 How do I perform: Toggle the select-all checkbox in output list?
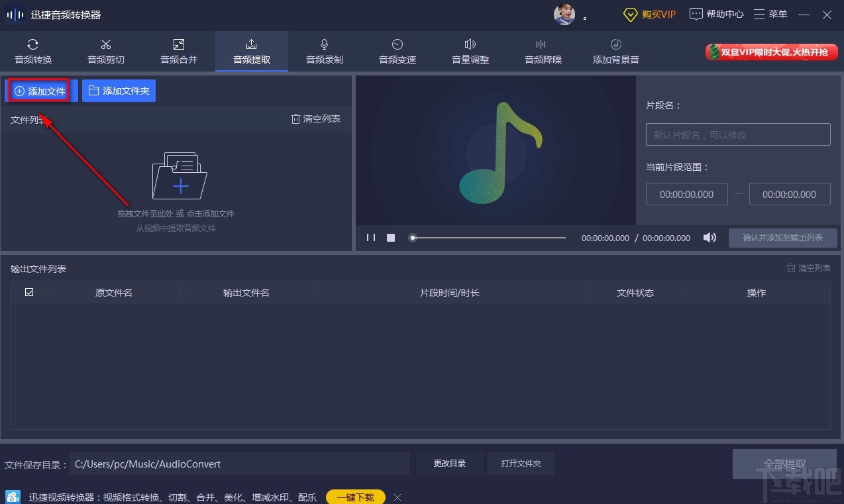[29, 292]
